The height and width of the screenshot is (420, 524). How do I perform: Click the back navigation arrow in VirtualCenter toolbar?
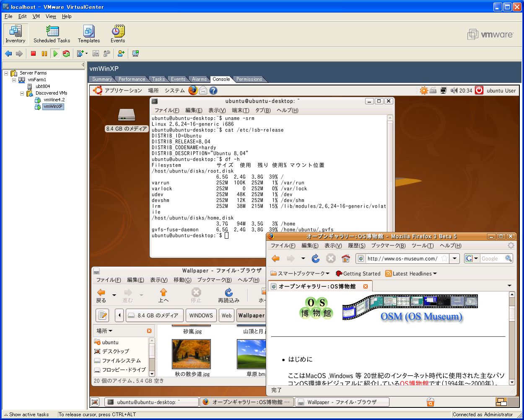tap(8, 54)
